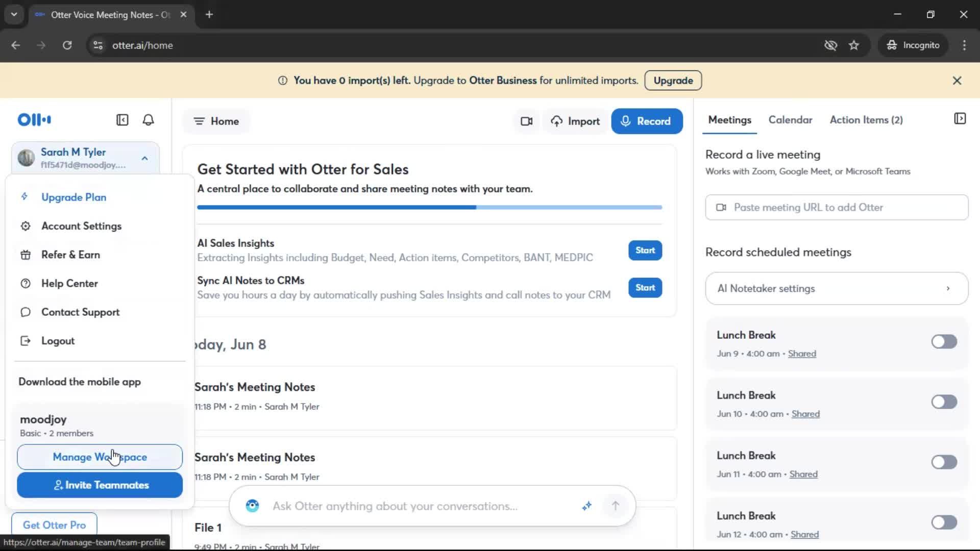
Task: Click the site info icon in address bar
Action: pos(98,45)
